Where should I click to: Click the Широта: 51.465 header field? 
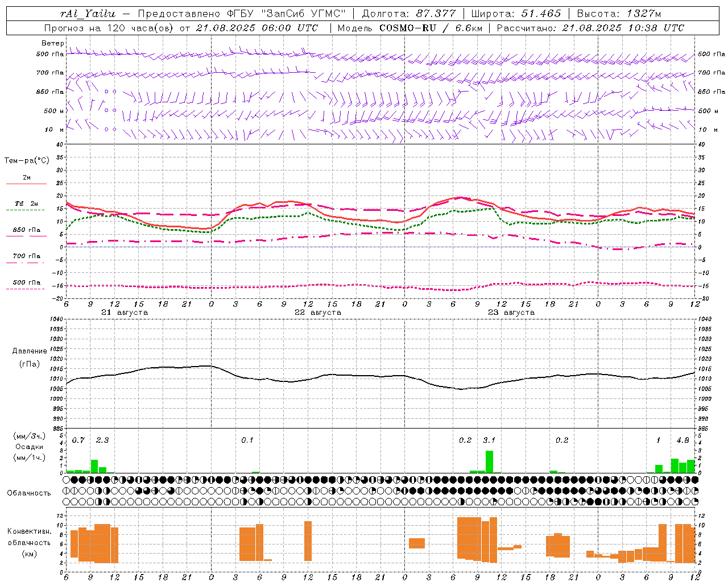click(x=516, y=14)
